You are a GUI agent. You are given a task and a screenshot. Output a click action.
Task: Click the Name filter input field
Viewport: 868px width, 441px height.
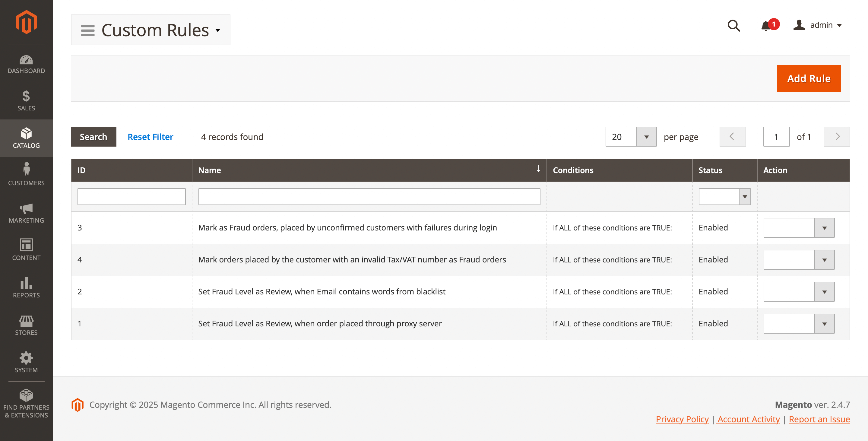pos(369,196)
